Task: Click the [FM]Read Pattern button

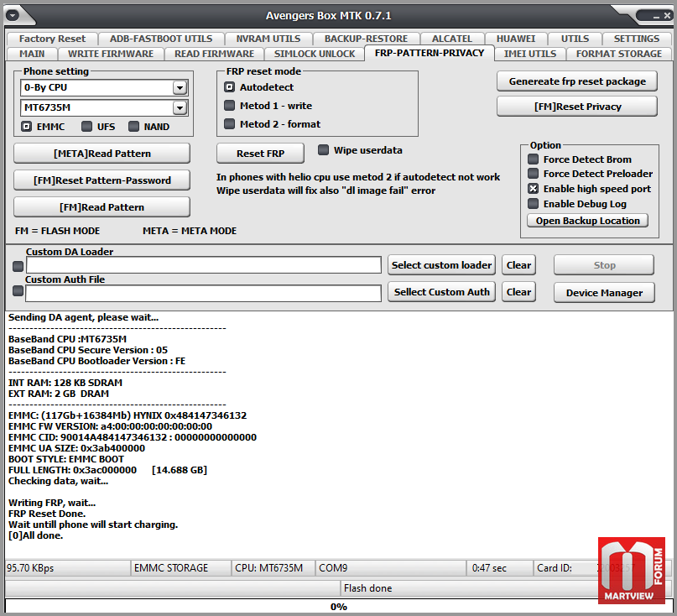Action: click(102, 207)
